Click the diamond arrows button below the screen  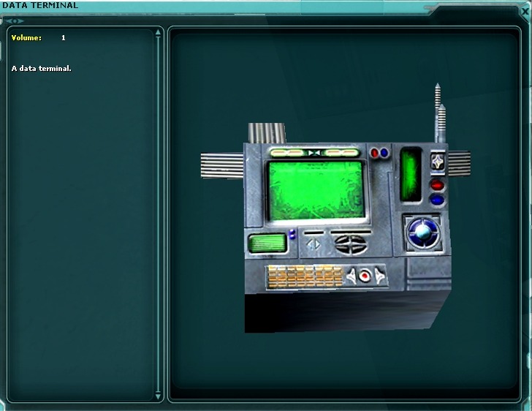coord(313,244)
